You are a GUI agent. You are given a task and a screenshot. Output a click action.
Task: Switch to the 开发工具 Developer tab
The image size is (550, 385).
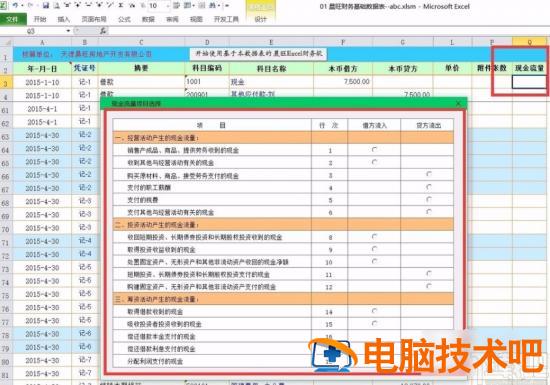click(226, 19)
